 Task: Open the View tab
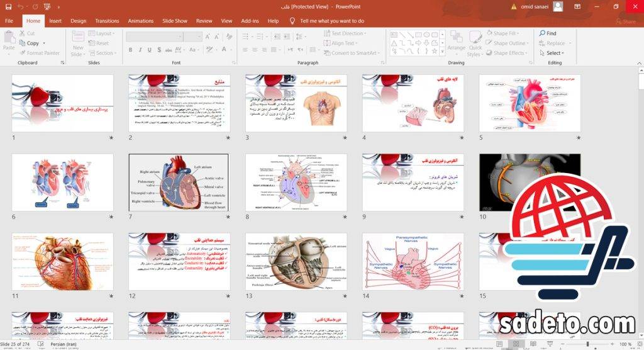[x=226, y=21]
